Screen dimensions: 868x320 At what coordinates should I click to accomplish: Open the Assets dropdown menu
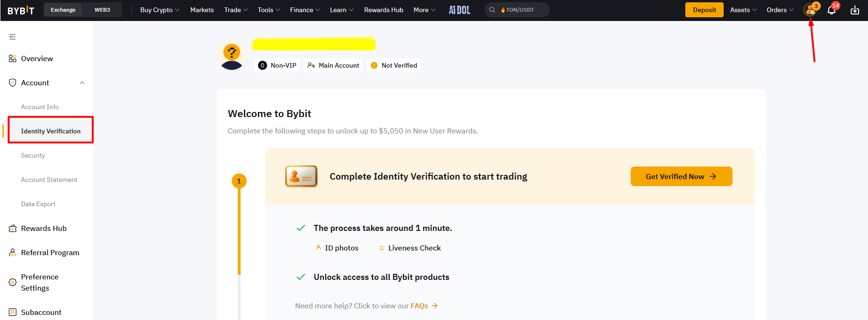743,10
